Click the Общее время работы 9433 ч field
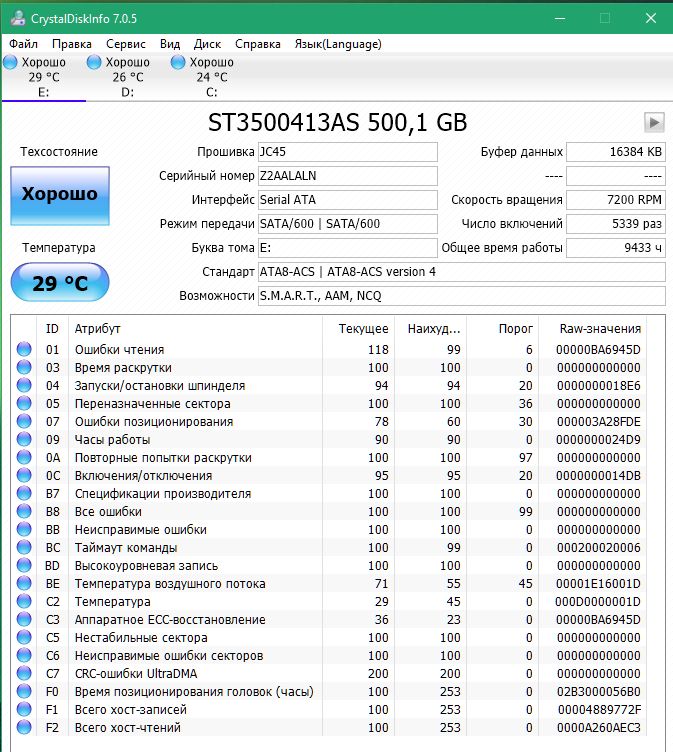This screenshot has height=752, width=673. point(616,247)
